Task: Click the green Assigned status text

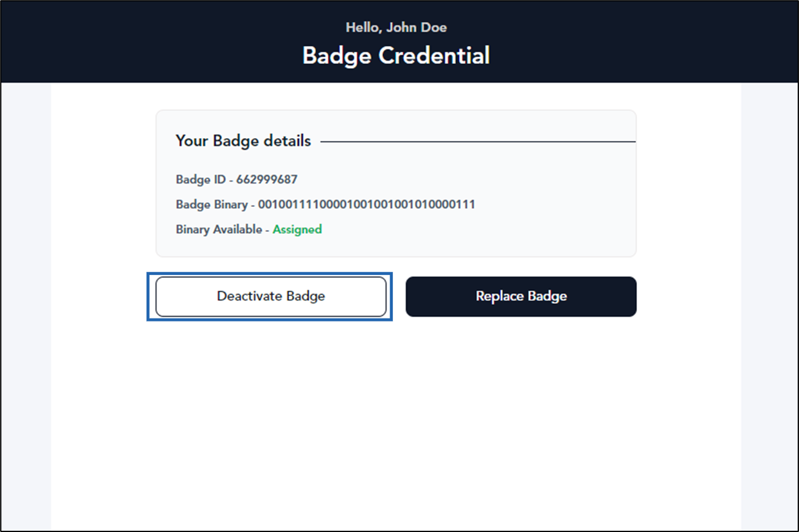Action: tap(298, 229)
